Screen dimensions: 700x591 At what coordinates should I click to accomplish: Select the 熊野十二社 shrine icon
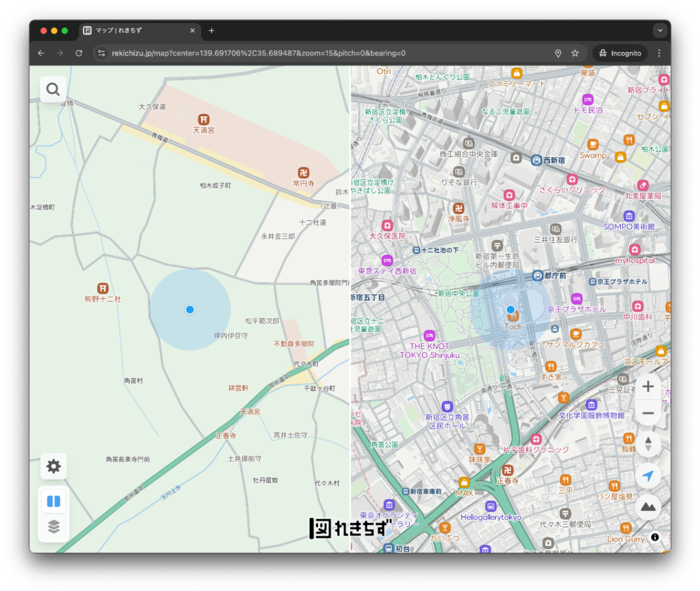click(103, 288)
